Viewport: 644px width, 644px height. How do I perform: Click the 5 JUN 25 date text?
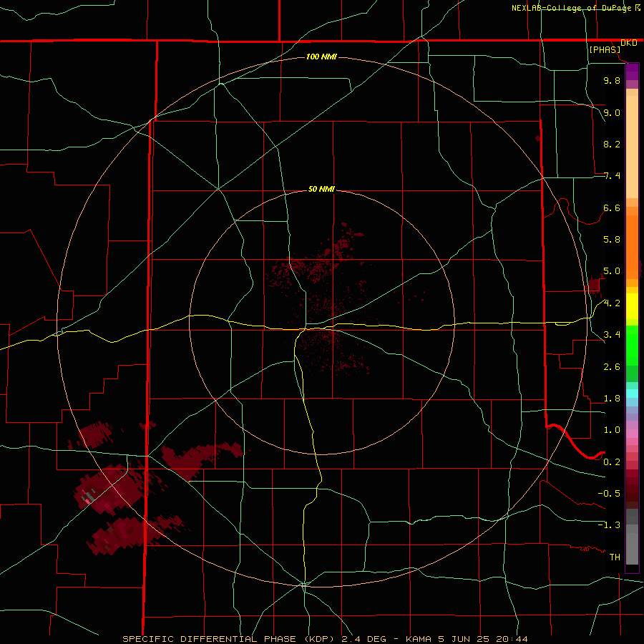464,639
